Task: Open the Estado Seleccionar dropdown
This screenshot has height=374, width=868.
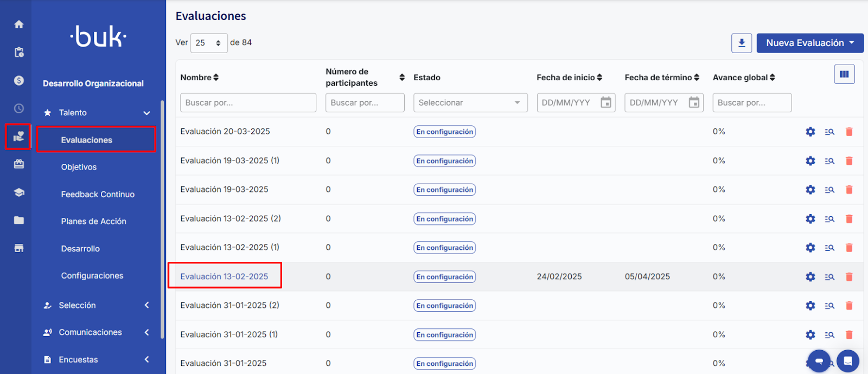Action: pos(470,102)
